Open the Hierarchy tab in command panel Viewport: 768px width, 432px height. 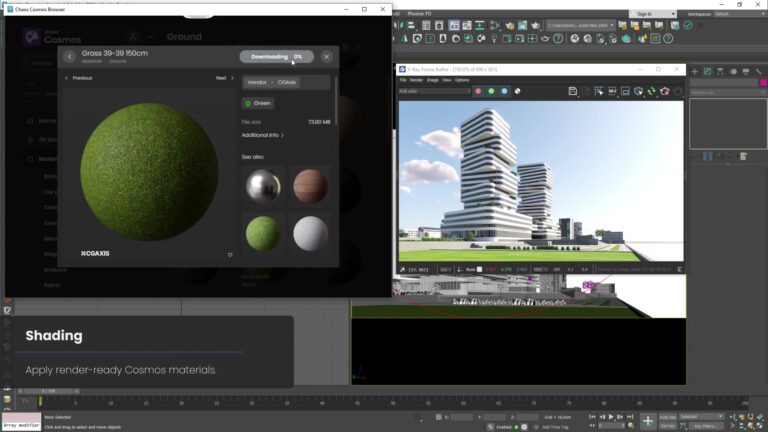[x=720, y=72]
